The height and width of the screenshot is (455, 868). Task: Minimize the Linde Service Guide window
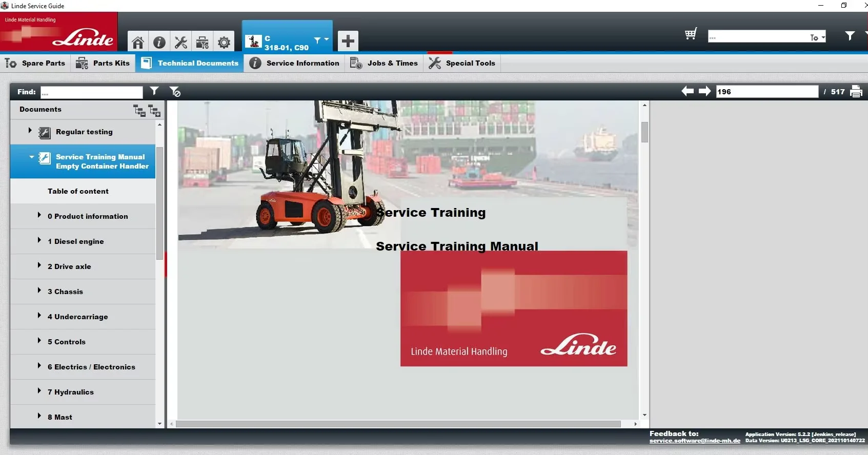click(821, 5)
